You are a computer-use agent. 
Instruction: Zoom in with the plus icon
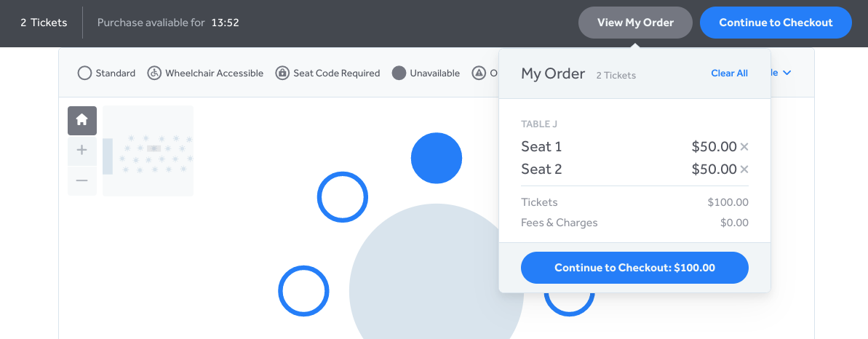[82, 150]
